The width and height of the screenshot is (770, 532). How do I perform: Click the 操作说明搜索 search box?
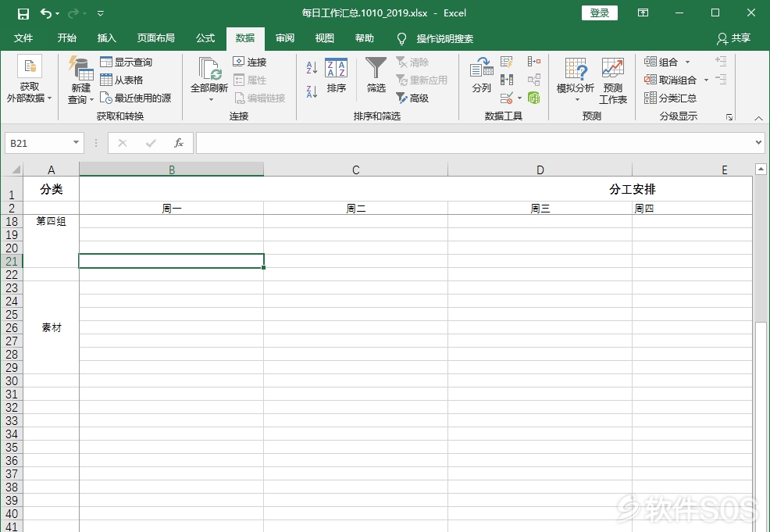[435, 38]
